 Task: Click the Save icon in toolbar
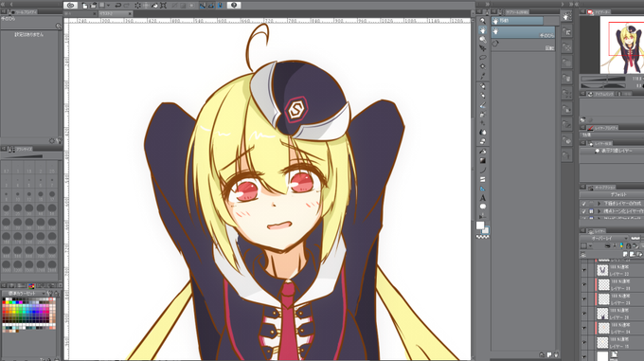(102, 6)
